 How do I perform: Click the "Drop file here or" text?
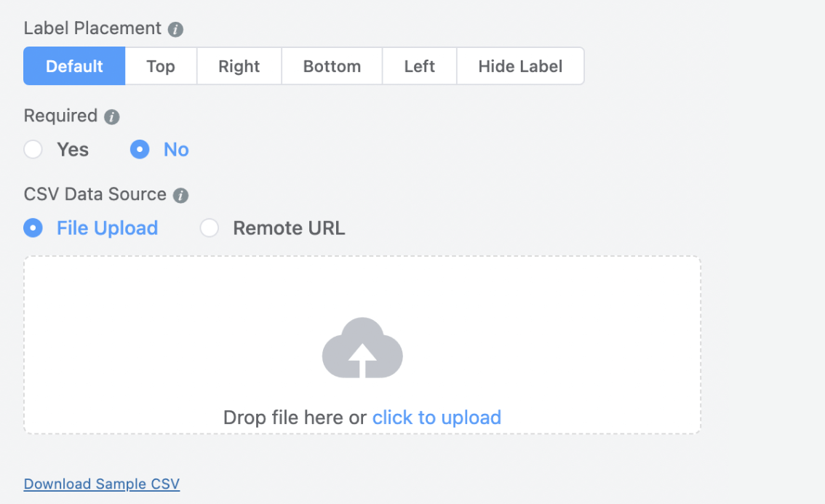tap(295, 417)
